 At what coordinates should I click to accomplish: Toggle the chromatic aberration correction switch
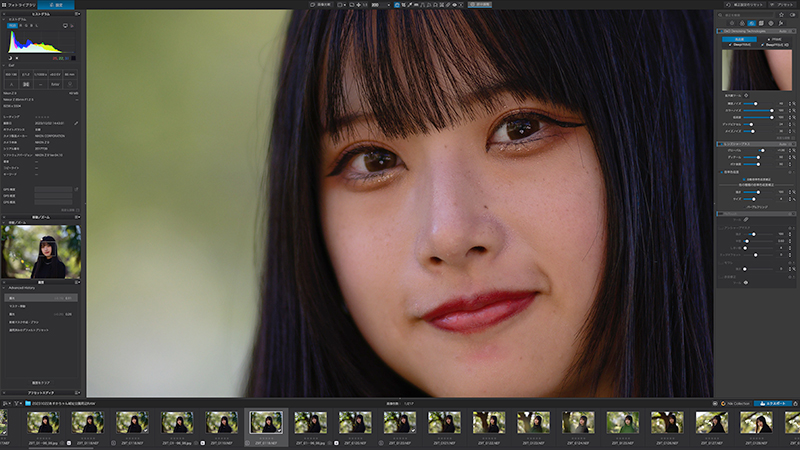[x=721, y=172]
